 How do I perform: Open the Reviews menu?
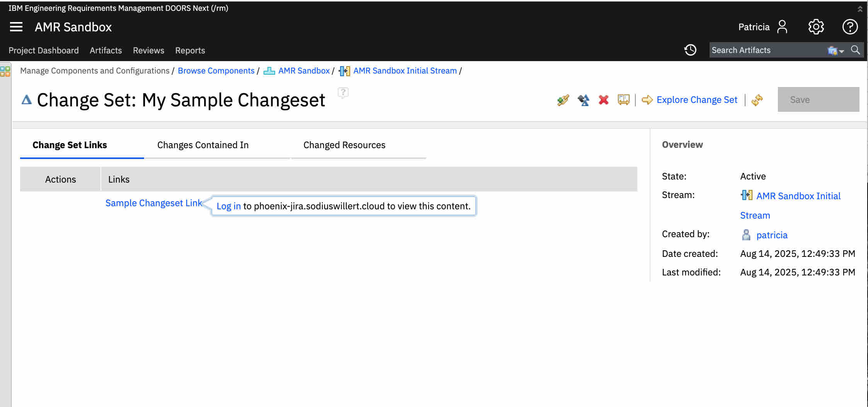pos(148,50)
